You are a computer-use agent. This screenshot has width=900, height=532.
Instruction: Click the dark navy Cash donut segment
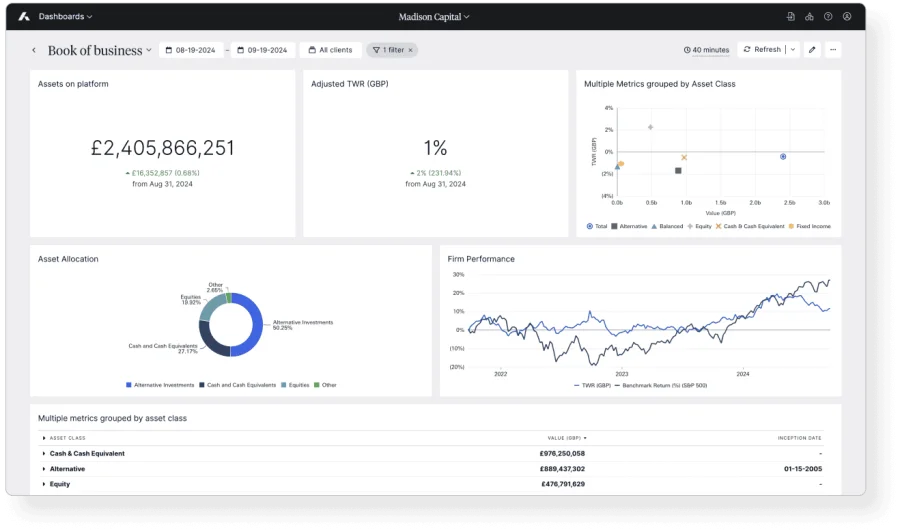point(210,343)
